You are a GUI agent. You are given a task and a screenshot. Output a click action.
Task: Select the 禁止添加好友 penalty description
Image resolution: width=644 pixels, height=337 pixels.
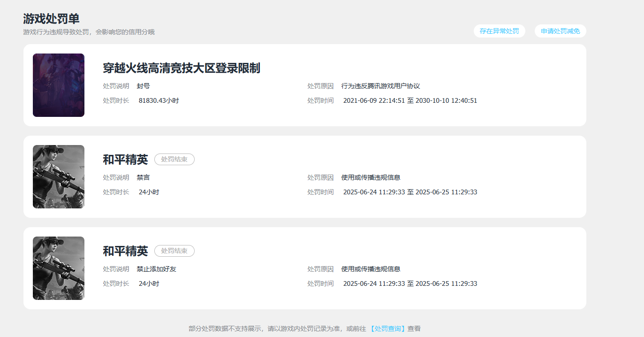(157, 269)
